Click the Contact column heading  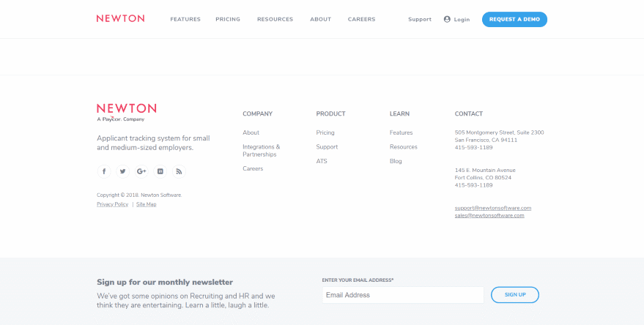(469, 113)
